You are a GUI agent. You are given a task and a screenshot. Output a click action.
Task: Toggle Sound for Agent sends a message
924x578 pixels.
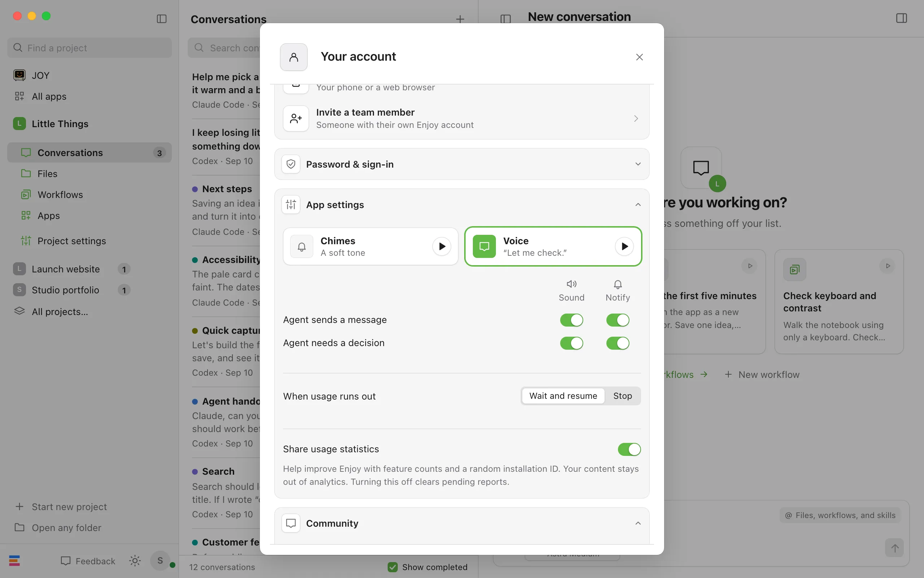pyautogui.click(x=572, y=320)
